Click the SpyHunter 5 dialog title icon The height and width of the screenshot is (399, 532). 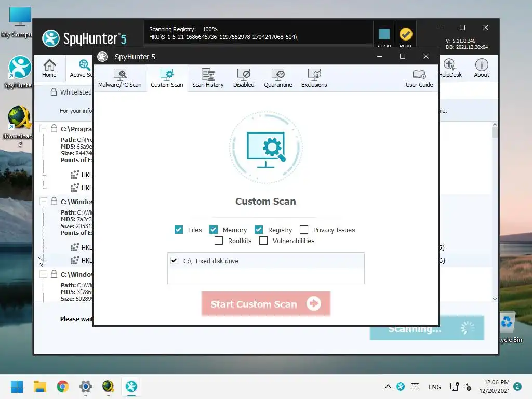pyautogui.click(x=102, y=57)
